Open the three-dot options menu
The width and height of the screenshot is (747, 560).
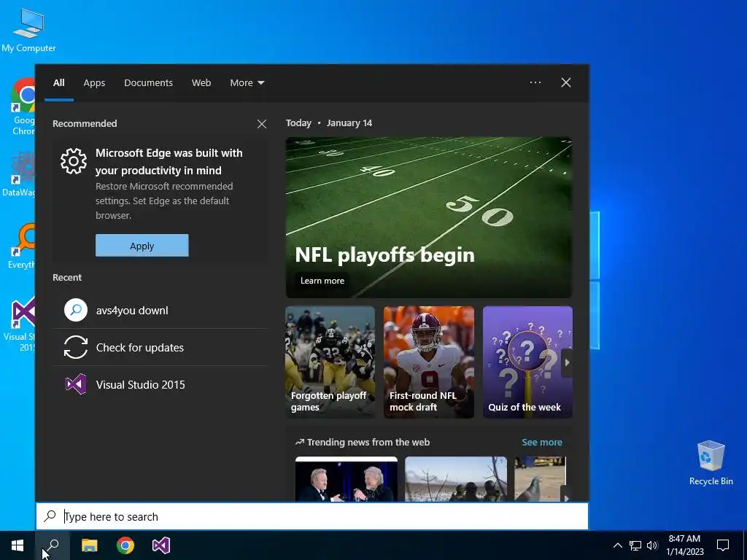(535, 82)
